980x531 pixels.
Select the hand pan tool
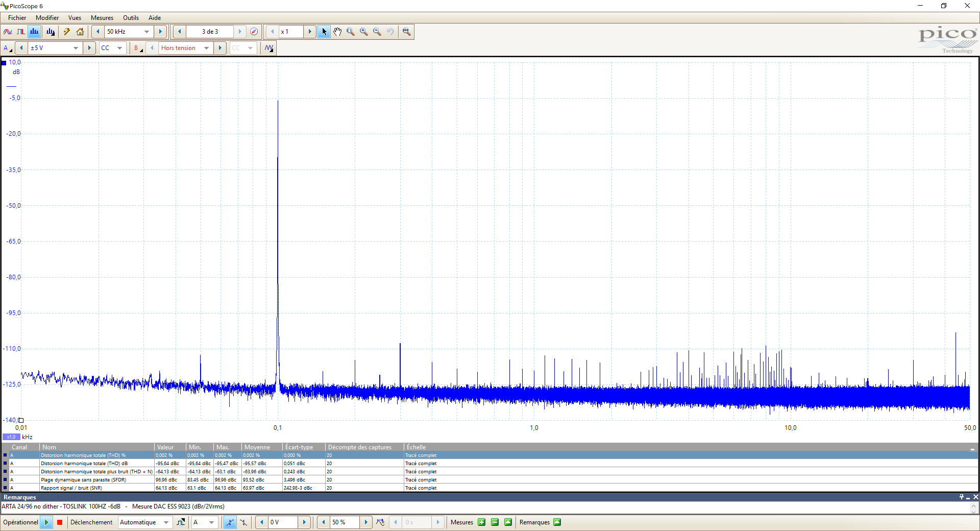(337, 32)
